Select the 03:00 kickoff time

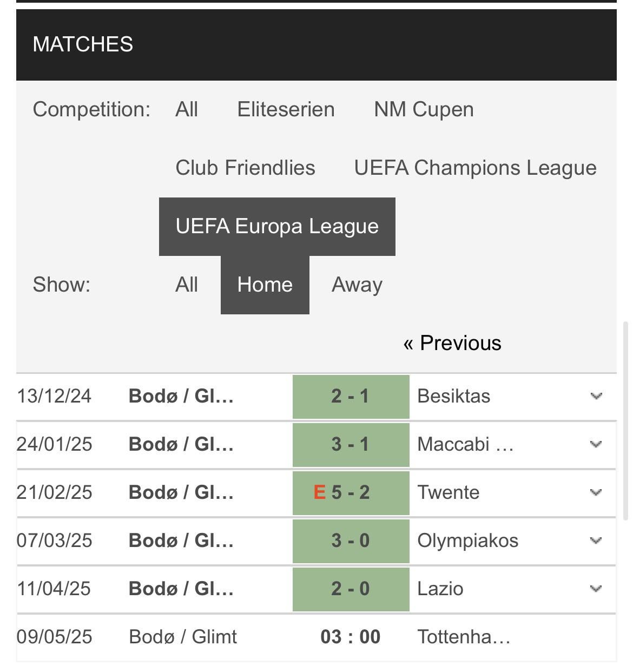tap(351, 637)
